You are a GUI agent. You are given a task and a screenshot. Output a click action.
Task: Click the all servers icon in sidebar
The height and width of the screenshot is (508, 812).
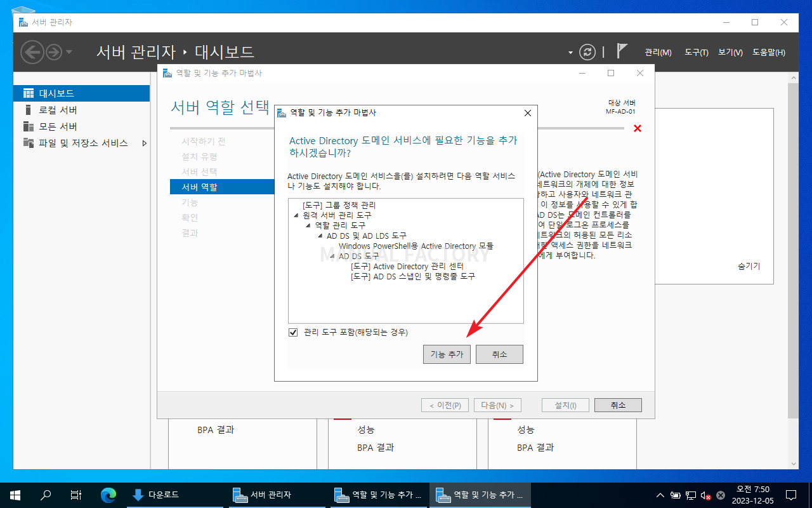tap(29, 126)
